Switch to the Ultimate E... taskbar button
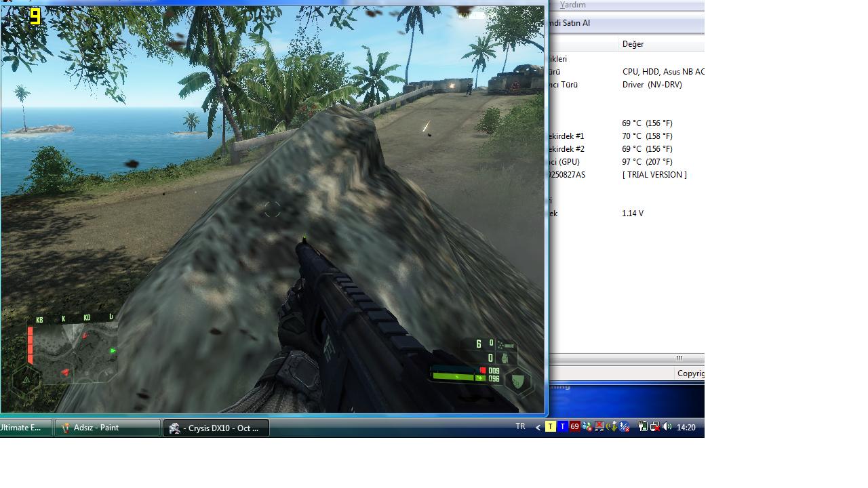 click(x=26, y=428)
